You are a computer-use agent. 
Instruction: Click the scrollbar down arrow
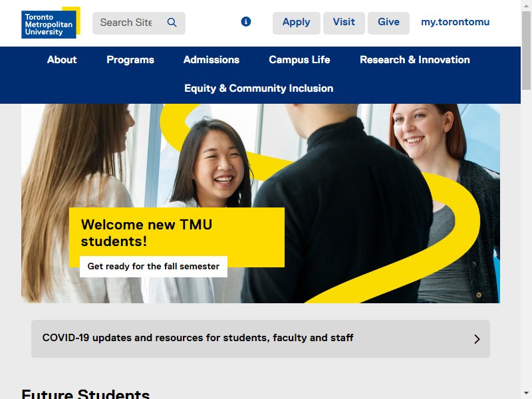(526, 394)
